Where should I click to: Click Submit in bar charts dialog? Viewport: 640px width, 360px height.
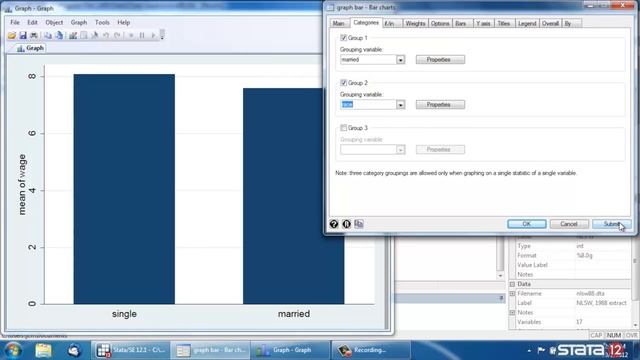click(611, 224)
